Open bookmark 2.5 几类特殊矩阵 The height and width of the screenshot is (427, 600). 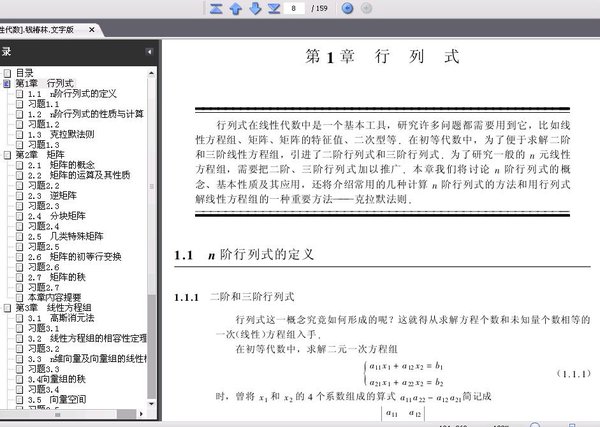click(65, 236)
